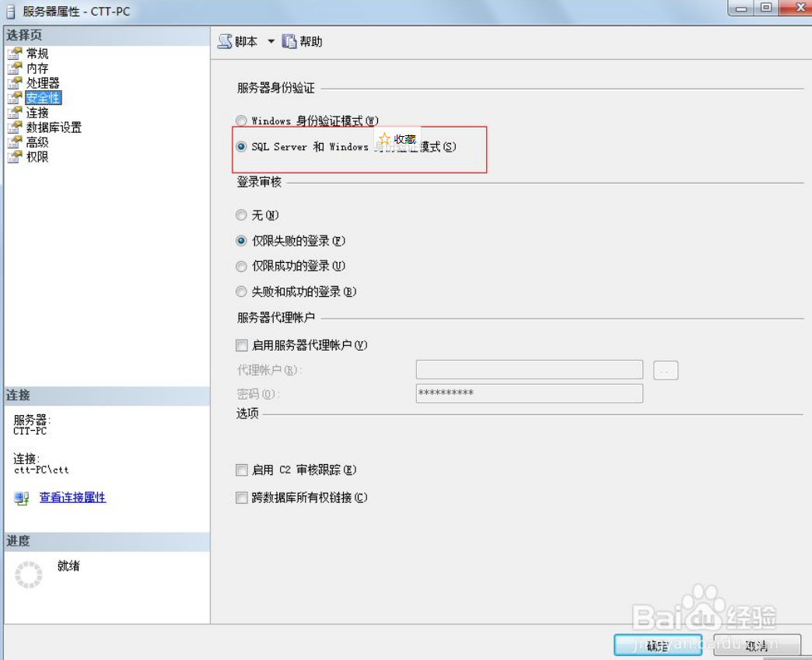Choose 仅限失败的登录 auditing option
This screenshot has height=660, width=812.
241,241
